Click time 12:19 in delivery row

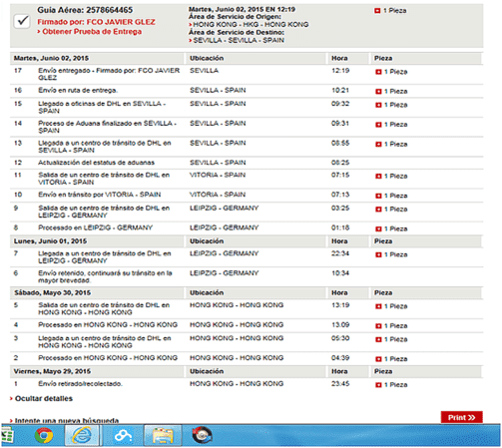coord(340,71)
